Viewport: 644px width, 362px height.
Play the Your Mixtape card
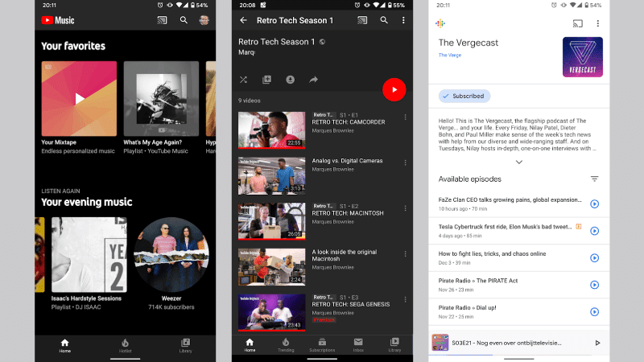pos(79,98)
